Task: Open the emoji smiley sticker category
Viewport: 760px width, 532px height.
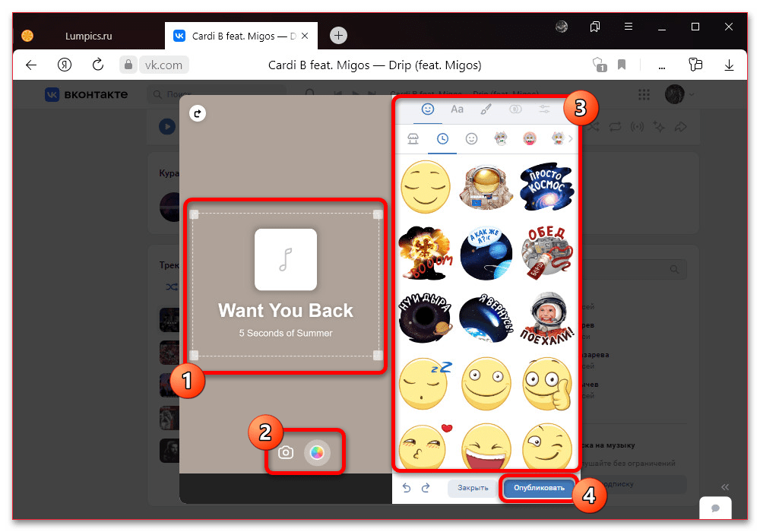Action: tap(471, 139)
